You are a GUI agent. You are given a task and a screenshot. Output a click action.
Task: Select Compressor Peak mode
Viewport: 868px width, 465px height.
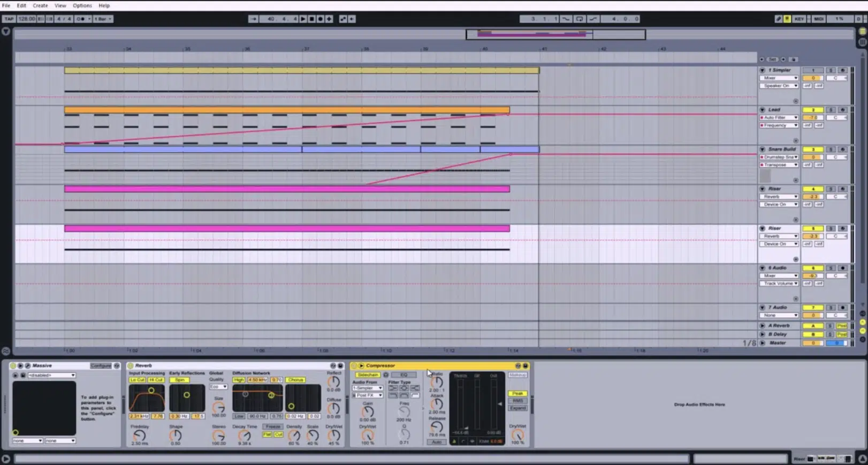tap(517, 394)
